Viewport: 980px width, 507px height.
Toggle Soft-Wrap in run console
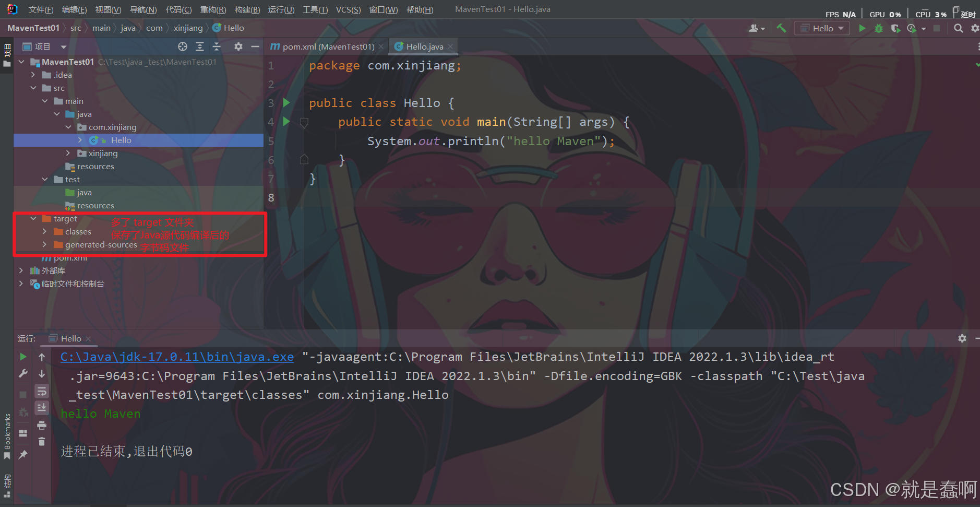(x=42, y=391)
